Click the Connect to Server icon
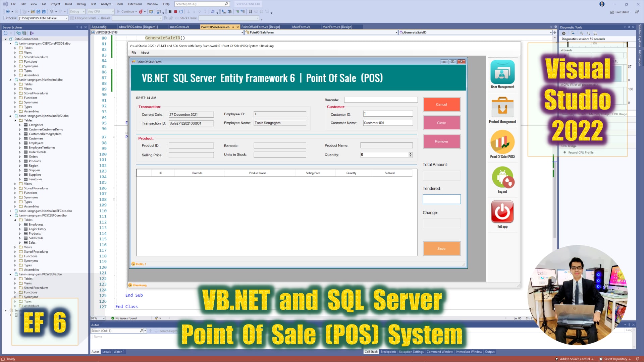 pyautogui.click(x=24, y=33)
